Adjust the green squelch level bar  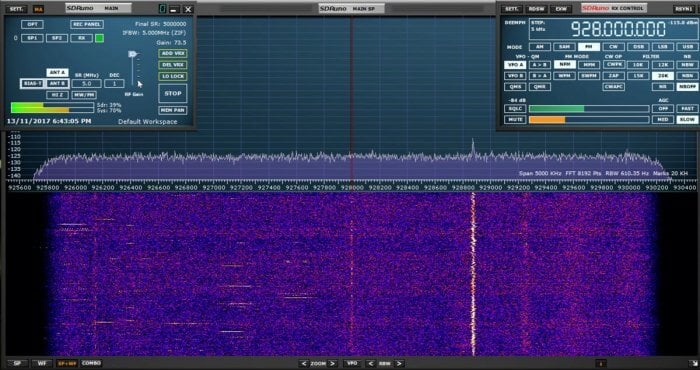pyautogui.click(x=589, y=108)
